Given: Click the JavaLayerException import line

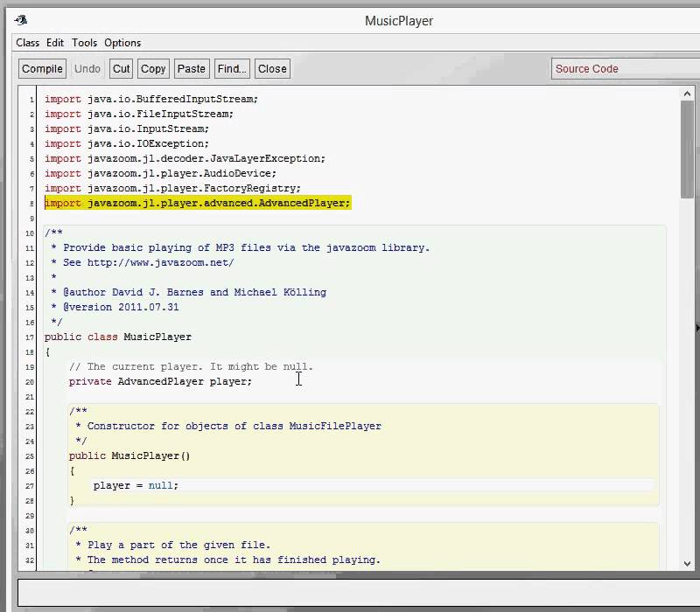Looking at the screenshot, I should click(185, 158).
